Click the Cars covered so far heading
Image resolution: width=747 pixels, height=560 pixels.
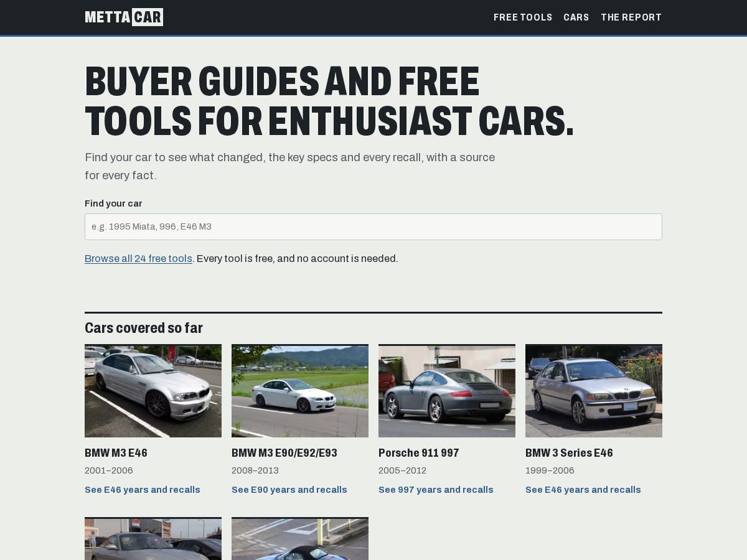(144, 328)
